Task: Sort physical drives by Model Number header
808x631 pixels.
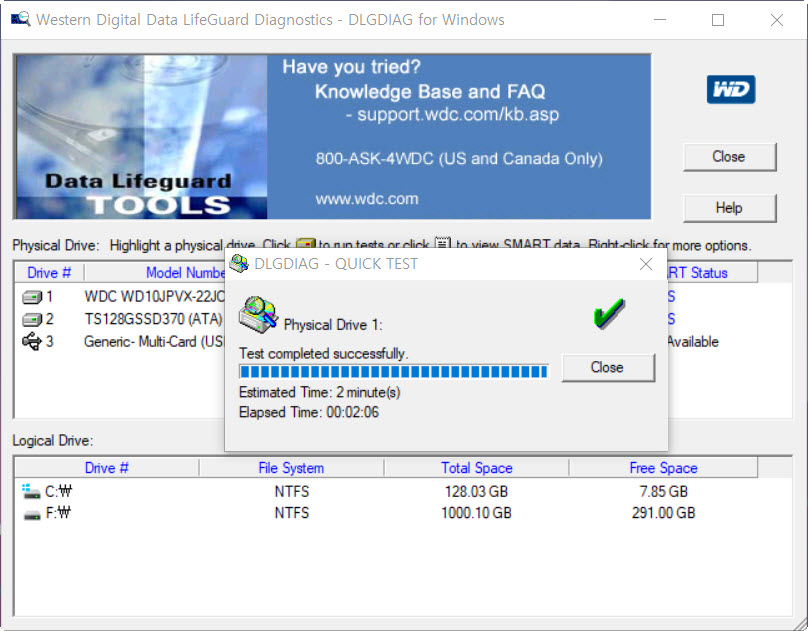Action: point(155,272)
